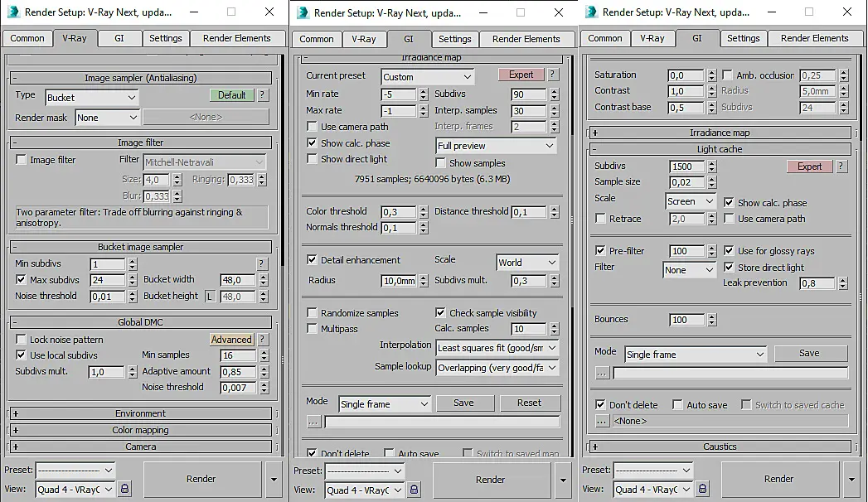This screenshot has height=502, width=868.
Task: Expand the Caustics rollout
Action: (x=720, y=446)
